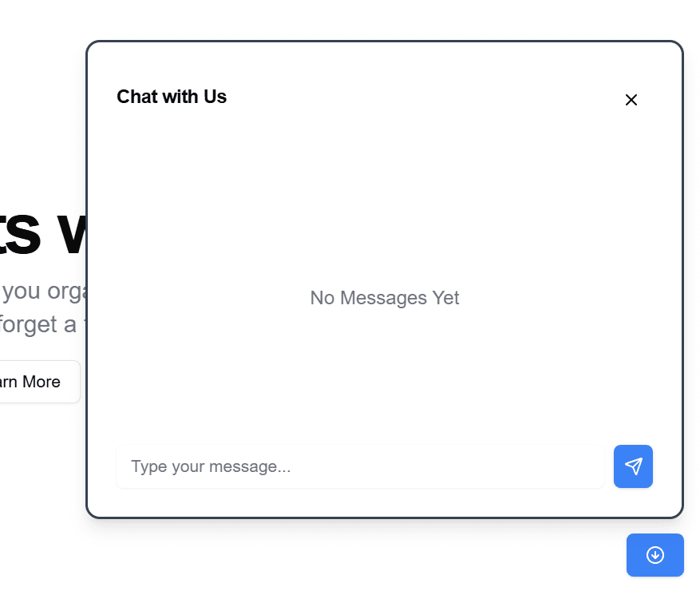The image size is (700, 591).
Task: Collapse the chat window via the bottom-right button
Action: [x=655, y=555]
